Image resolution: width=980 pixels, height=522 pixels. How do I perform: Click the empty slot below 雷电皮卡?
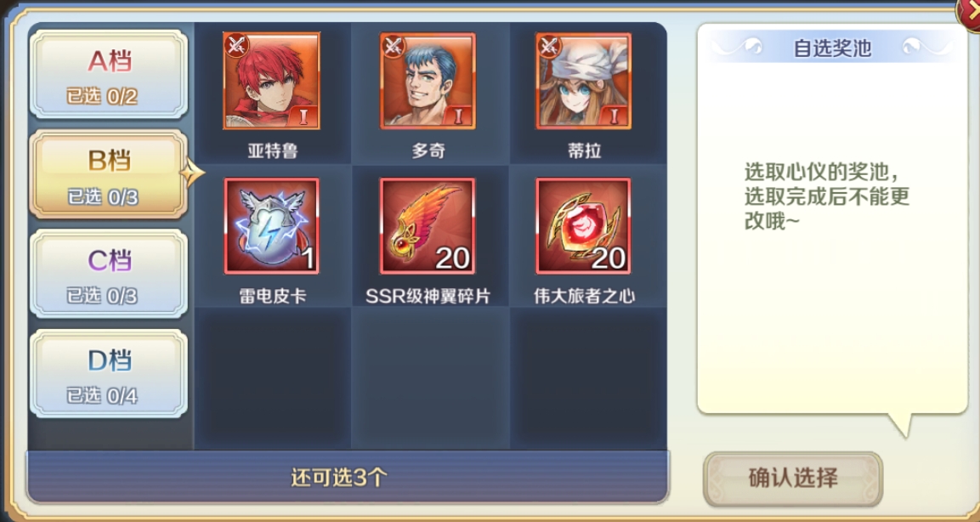pos(273,377)
